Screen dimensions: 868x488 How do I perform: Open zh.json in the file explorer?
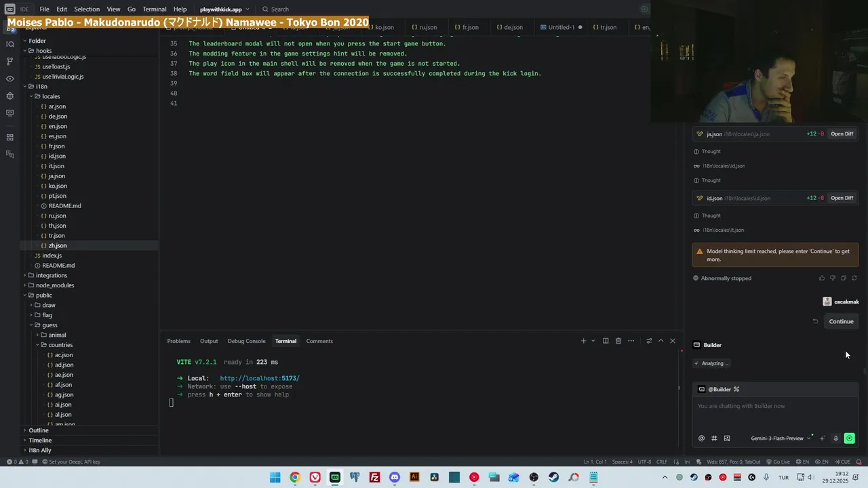[x=58, y=245]
